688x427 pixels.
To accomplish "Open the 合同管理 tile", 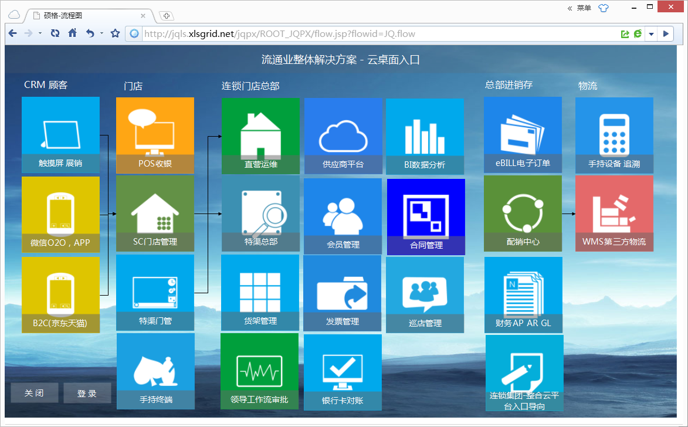I will pos(426,216).
